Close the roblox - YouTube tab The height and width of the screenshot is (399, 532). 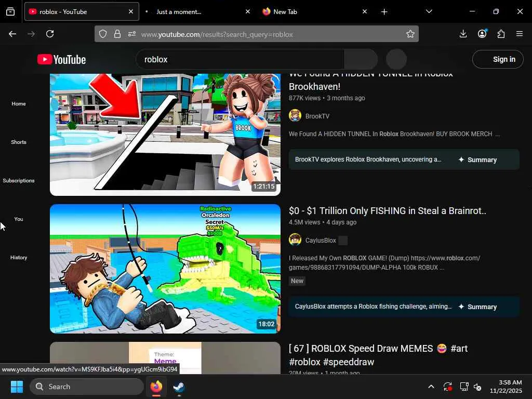pos(131,11)
